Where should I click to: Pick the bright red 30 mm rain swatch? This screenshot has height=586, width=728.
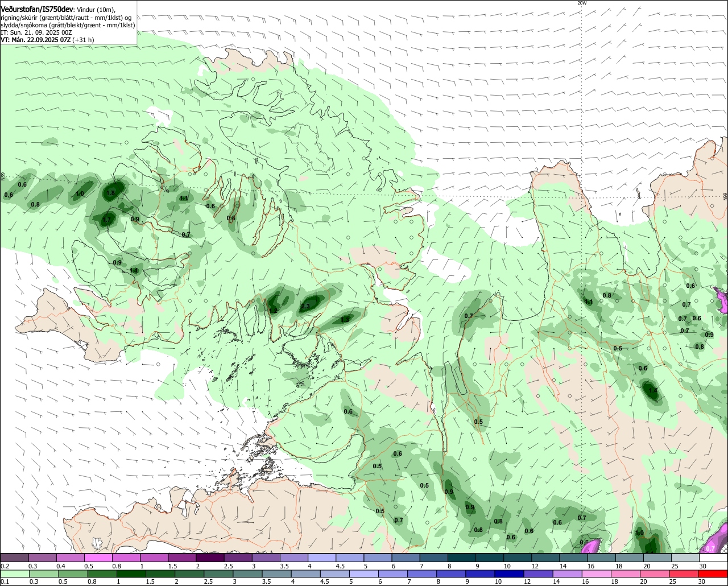(x=713, y=573)
